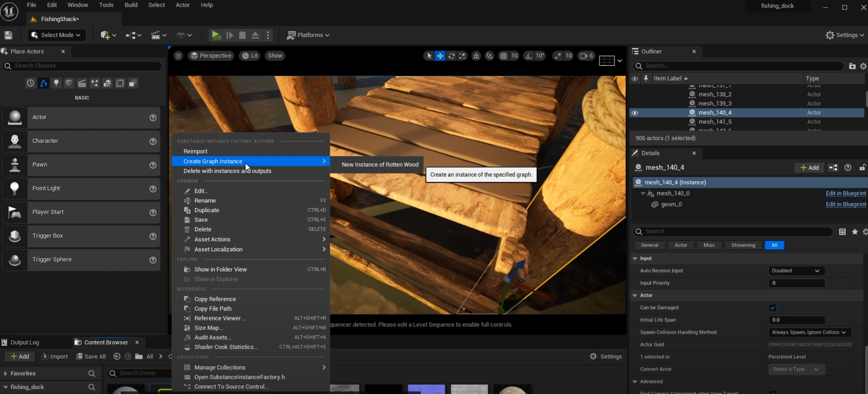Toggle the Lit view mode button
868x394 pixels.
pyautogui.click(x=250, y=56)
